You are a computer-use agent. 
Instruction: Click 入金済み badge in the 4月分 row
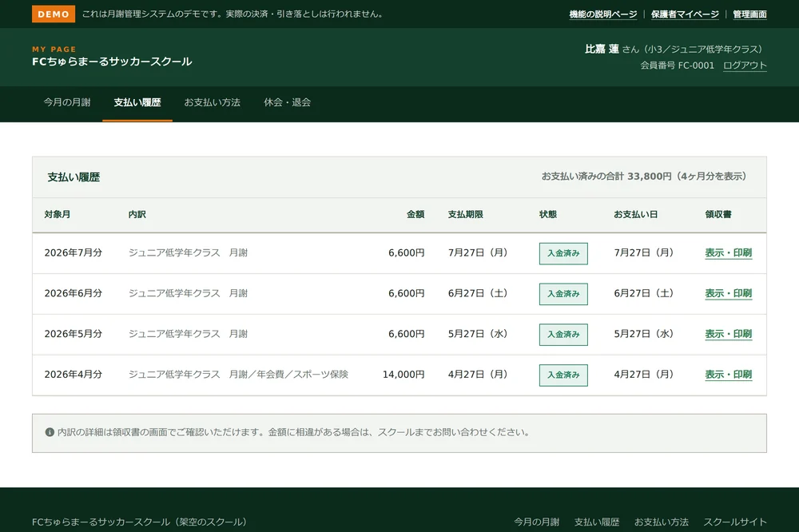(563, 375)
